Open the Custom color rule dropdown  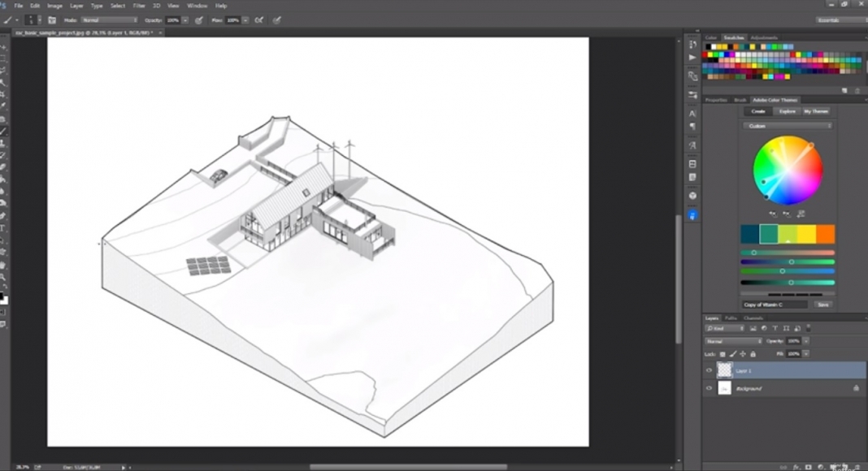[x=787, y=126]
